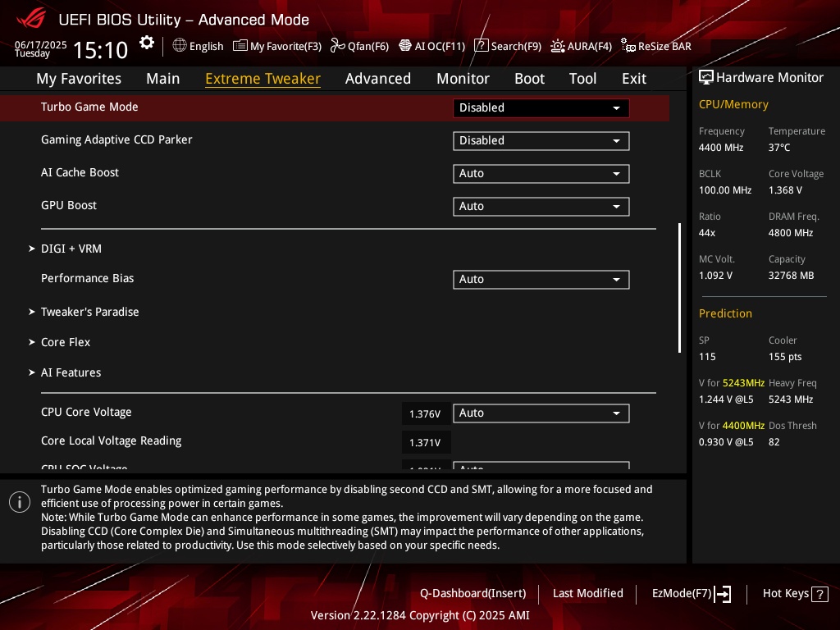This screenshot has width=840, height=630.
Task: Click the settings gear icon beside the clock
Action: (x=147, y=43)
